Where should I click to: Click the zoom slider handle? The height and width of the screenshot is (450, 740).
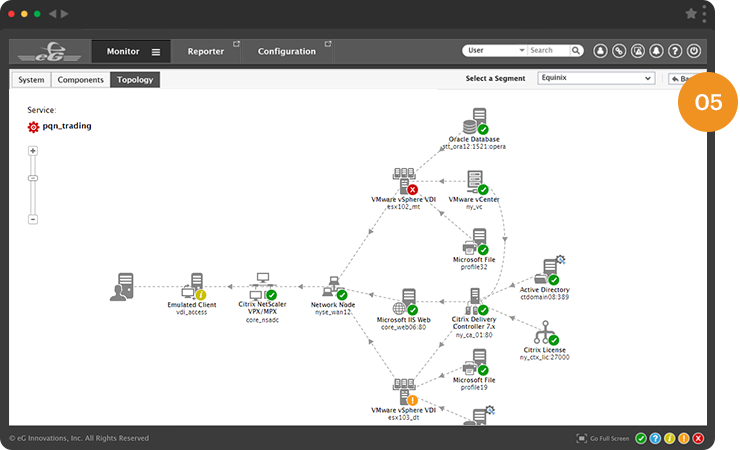(x=33, y=178)
